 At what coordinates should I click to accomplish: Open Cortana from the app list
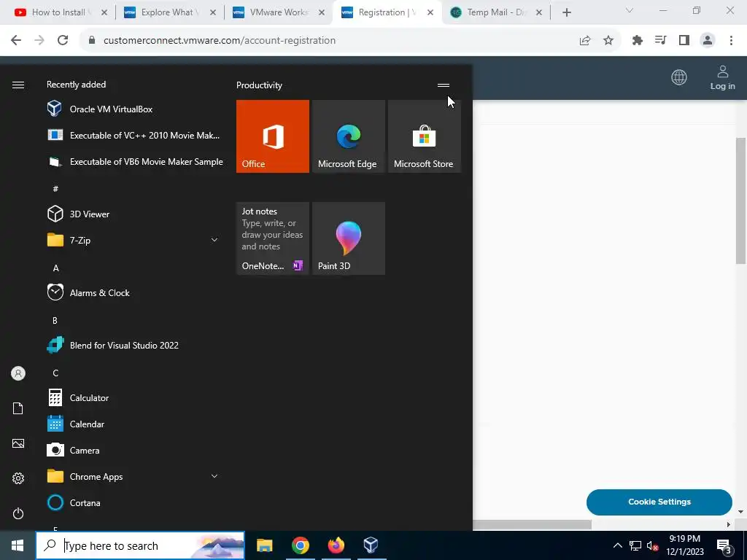135,503
